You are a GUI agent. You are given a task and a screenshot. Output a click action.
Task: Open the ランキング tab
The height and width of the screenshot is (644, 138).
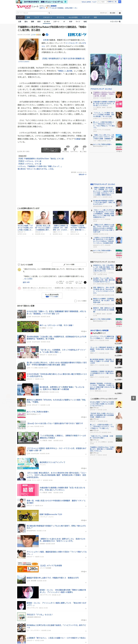tap(86, 17)
